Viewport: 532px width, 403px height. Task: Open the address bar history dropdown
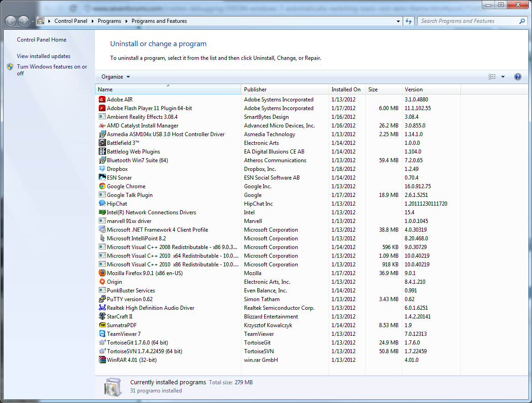(398, 21)
